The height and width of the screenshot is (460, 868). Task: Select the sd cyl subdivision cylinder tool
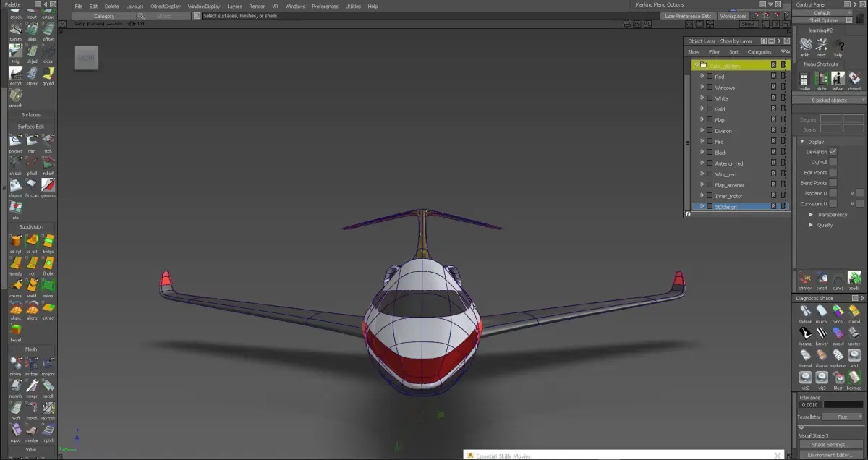[15, 243]
